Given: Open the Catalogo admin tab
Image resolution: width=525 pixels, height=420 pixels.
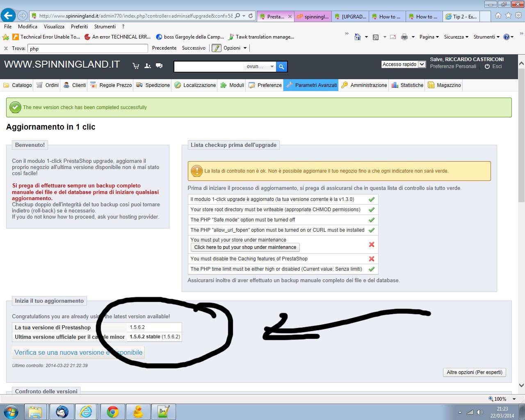Looking at the screenshot, I should pyautogui.click(x=18, y=85).
